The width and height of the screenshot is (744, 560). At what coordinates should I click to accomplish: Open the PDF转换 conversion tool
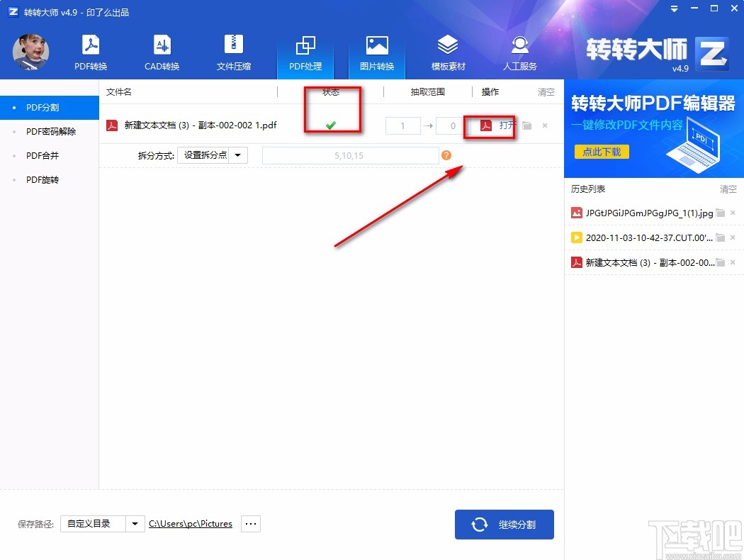[x=90, y=51]
